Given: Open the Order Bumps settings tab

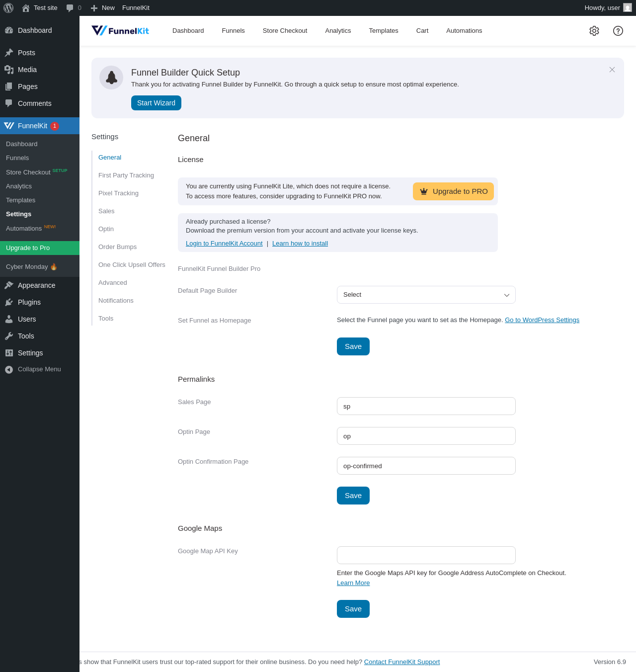Looking at the screenshot, I should tap(117, 247).
